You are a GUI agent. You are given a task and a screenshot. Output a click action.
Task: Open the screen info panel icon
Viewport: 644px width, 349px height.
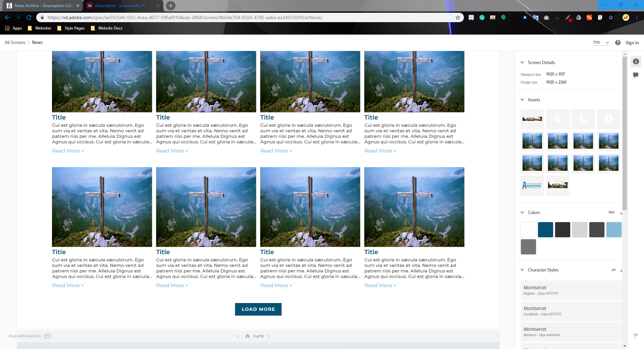[x=636, y=62]
